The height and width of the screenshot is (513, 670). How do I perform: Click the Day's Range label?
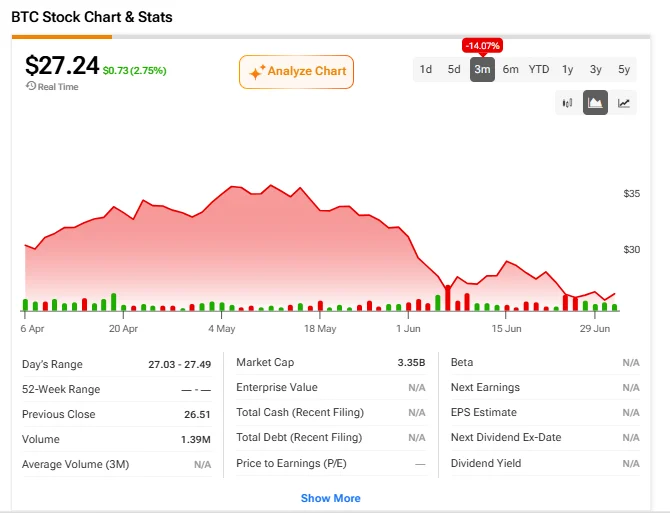click(52, 364)
